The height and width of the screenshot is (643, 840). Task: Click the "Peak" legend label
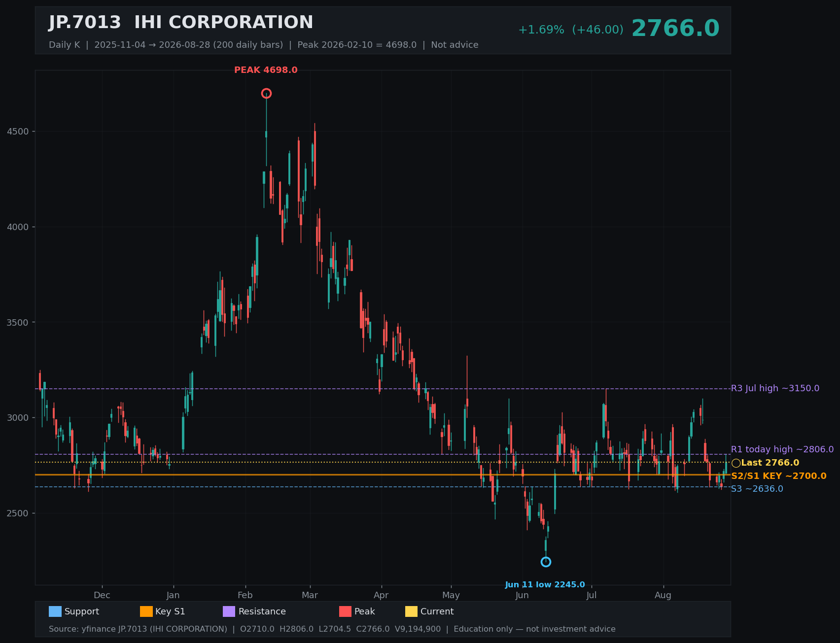tap(365, 611)
